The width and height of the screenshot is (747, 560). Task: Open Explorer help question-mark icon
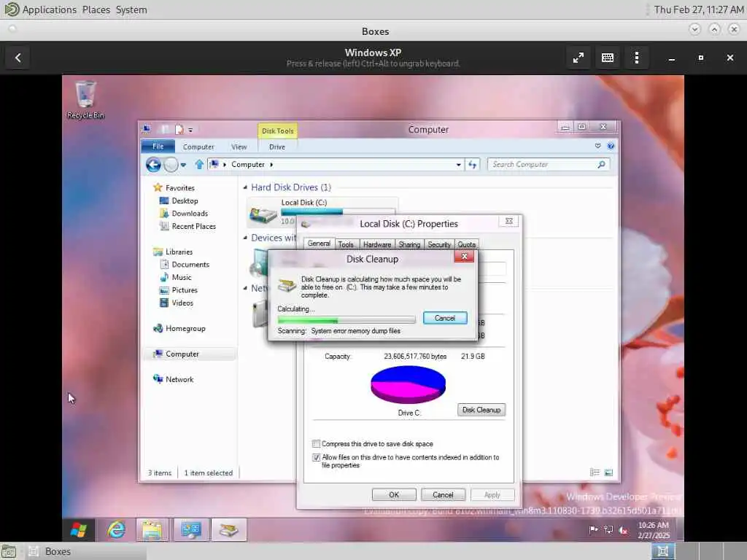[611, 146]
